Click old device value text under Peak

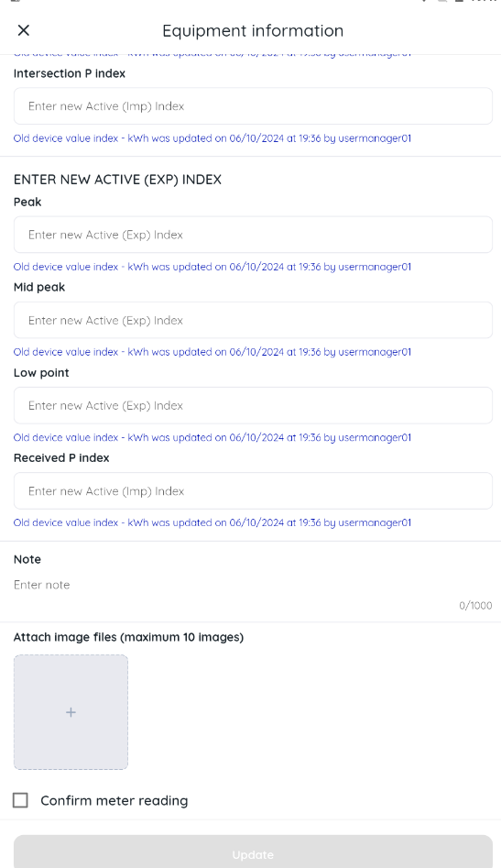coord(212,267)
